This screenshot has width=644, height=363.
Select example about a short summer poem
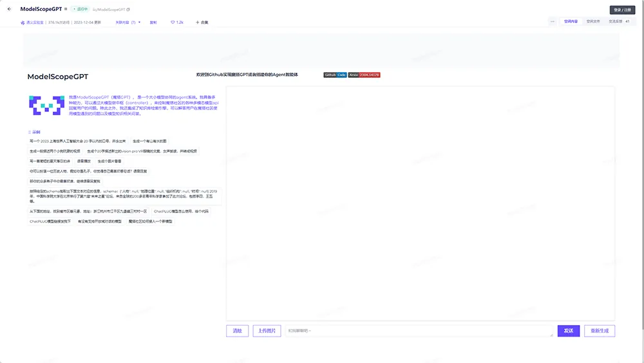[50, 161]
